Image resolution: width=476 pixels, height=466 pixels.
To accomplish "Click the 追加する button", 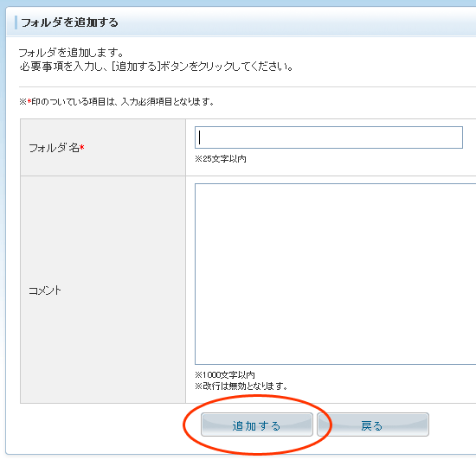I will click(x=257, y=425).
